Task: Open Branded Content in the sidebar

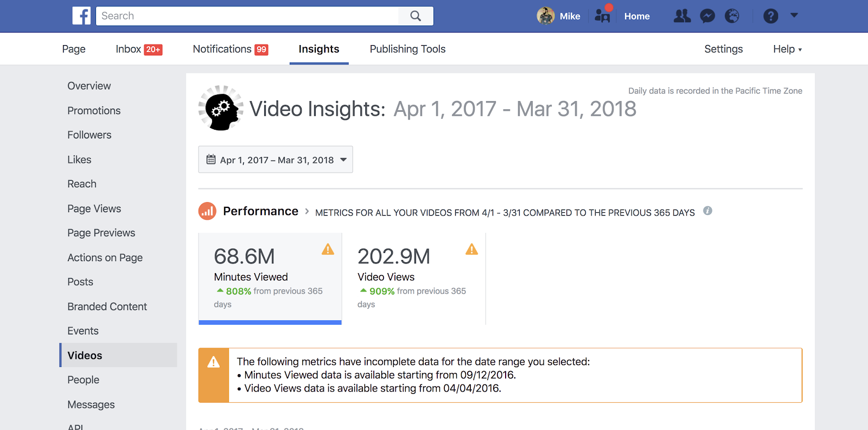Action: tap(107, 306)
